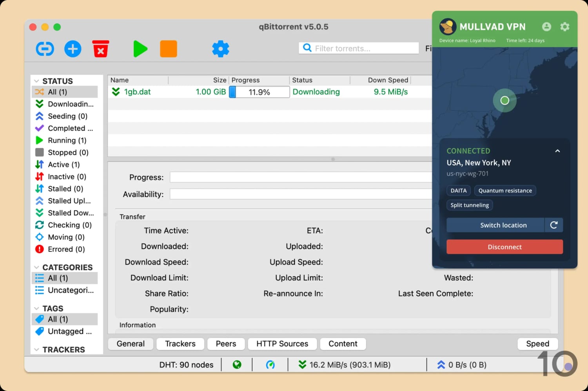Open the Peers tab

click(226, 344)
